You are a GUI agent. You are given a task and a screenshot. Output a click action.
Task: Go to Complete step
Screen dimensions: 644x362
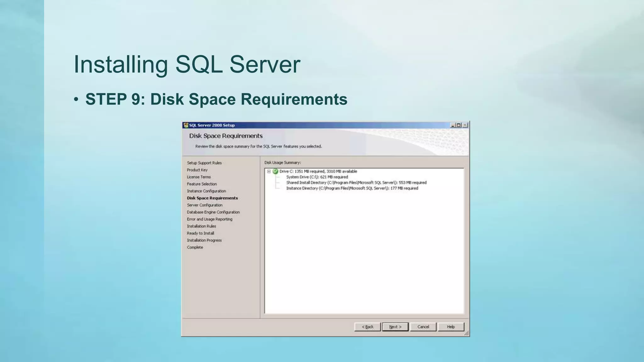(x=195, y=247)
